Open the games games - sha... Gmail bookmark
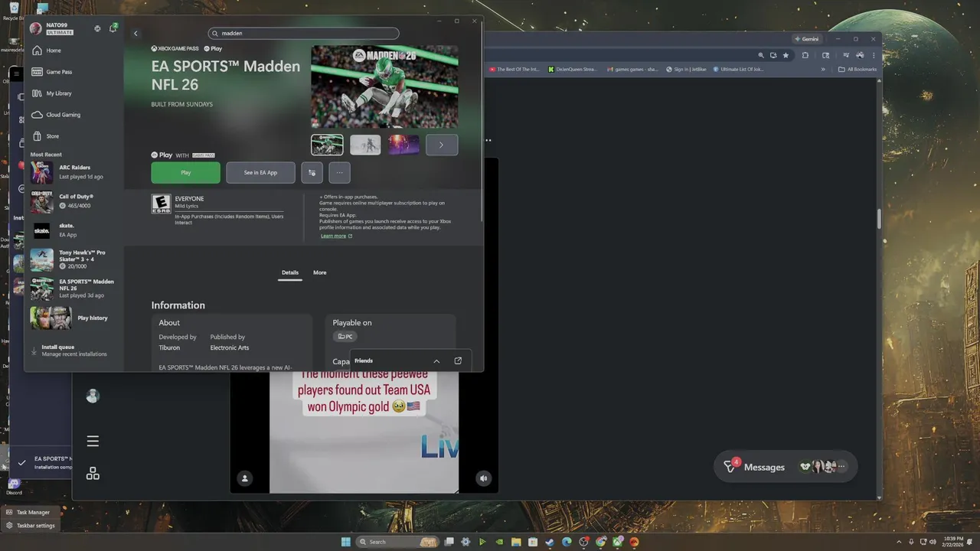Screen dimensions: 980x551 632,70
